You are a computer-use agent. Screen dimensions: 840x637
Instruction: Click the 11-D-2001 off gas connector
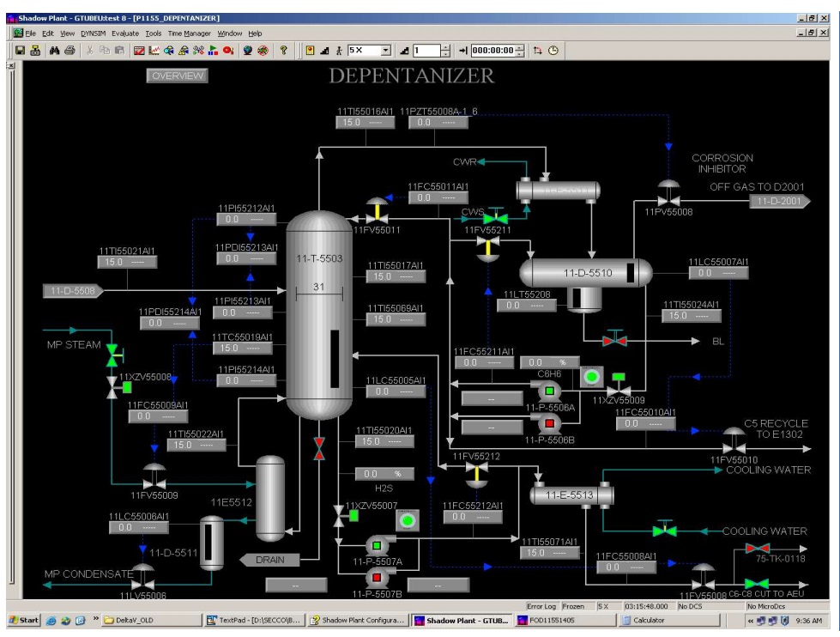pos(779,201)
